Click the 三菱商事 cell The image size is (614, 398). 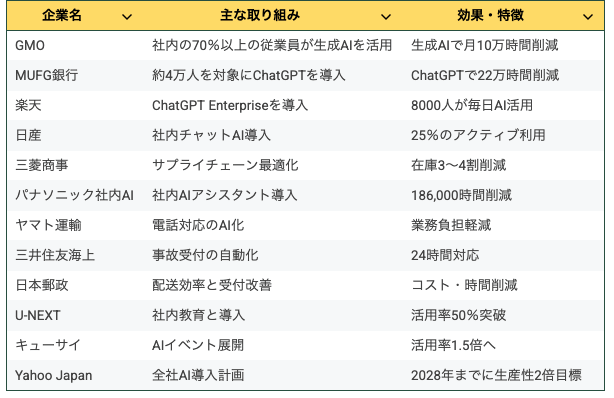pos(42,165)
